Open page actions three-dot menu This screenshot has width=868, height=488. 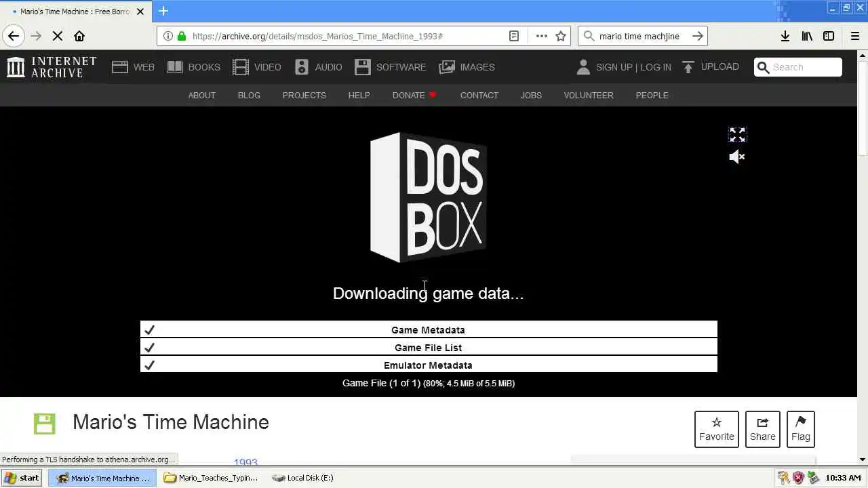point(541,36)
